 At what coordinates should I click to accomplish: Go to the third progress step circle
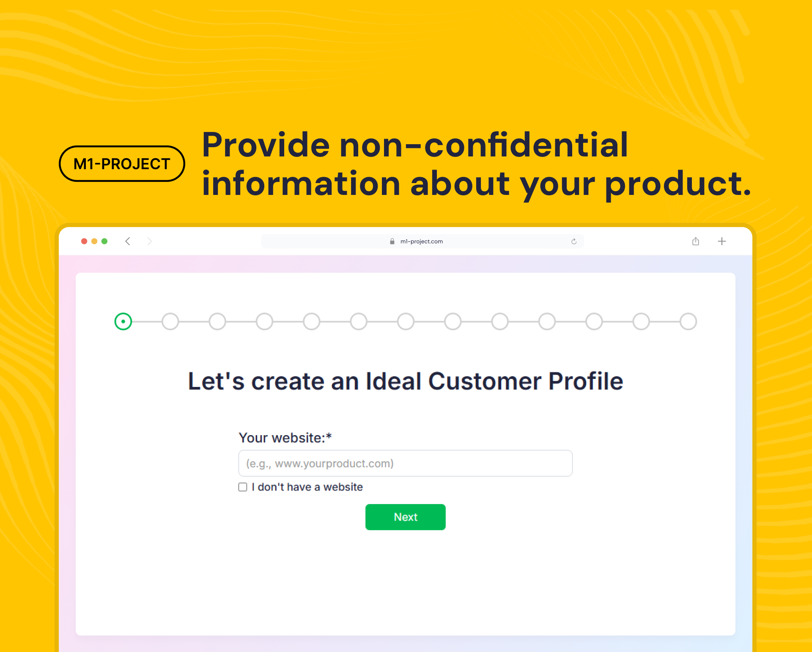[x=217, y=321]
